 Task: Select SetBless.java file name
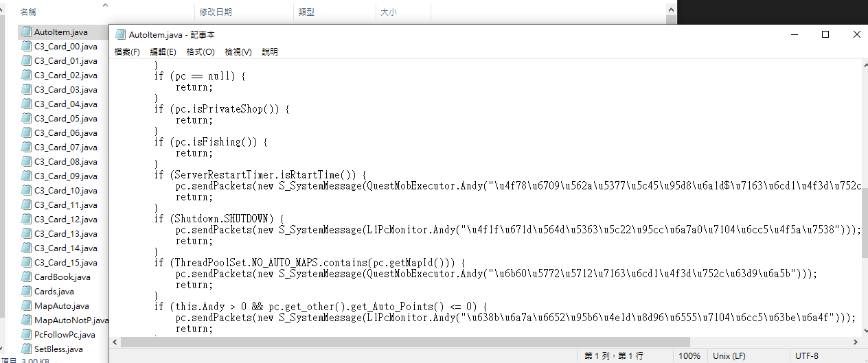(x=58, y=349)
